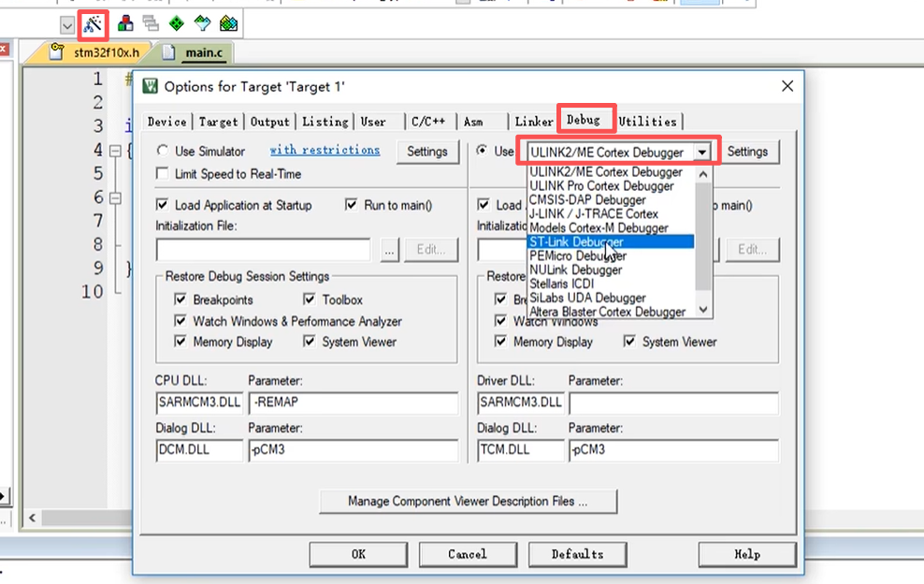Open the 'with restrictions' link
Image resolution: width=924 pixels, height=584 pixels.
(325, 150)
